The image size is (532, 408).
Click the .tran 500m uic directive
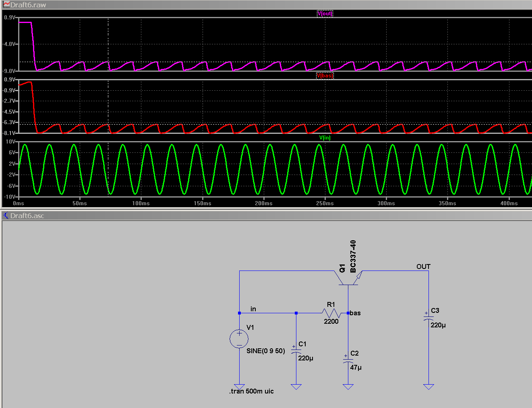pos(251,391)
